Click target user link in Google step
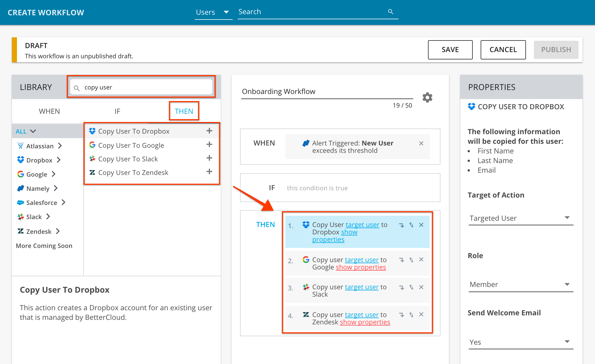 point(361,260)
